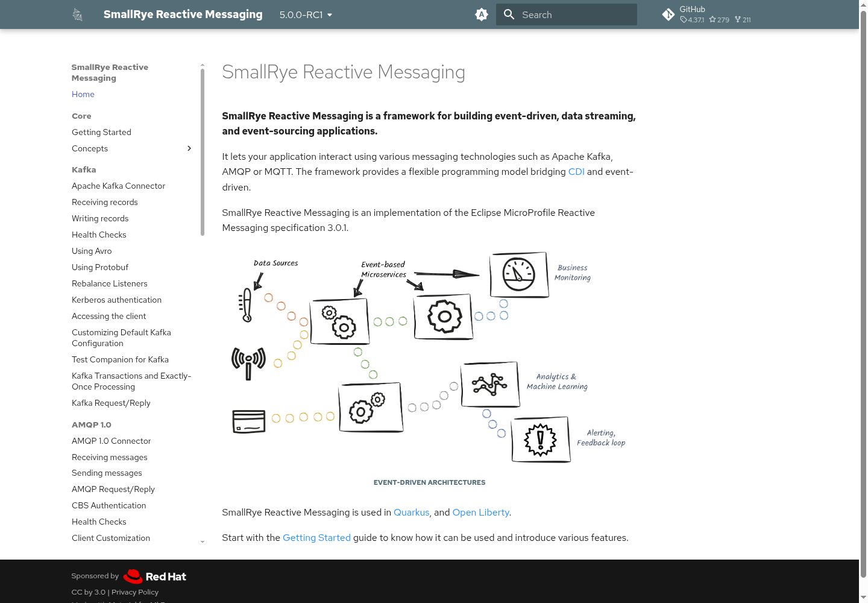Follow the Quarkus link
The height and width of the screenshot is (603, 868).
[x=412, y=513]
